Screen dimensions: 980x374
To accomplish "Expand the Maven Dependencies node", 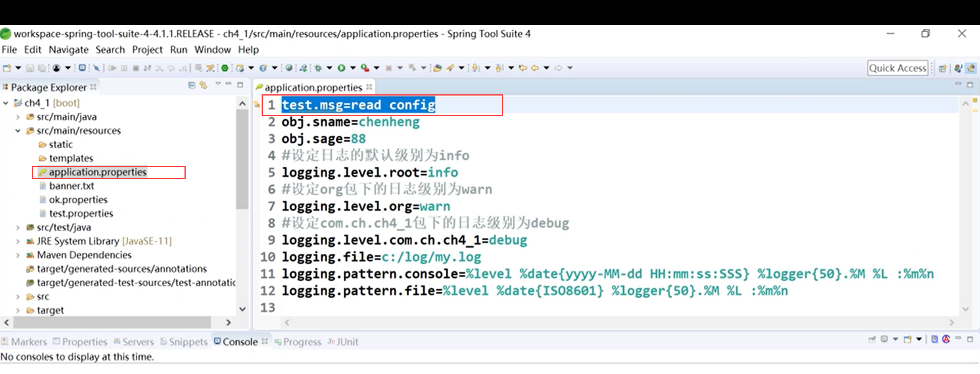I will coord(18,255).
